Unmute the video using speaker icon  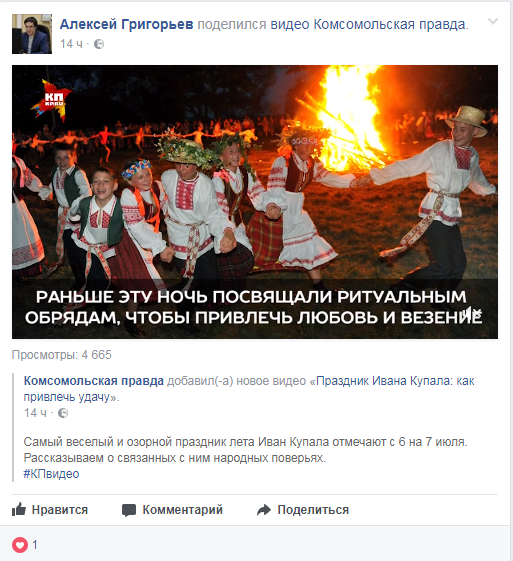472,314
